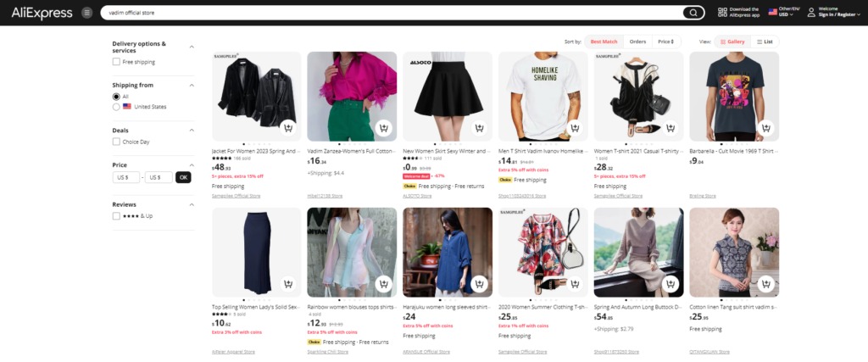
Task: Add the black velvet jacket to cart
Action: pos(288,129)
